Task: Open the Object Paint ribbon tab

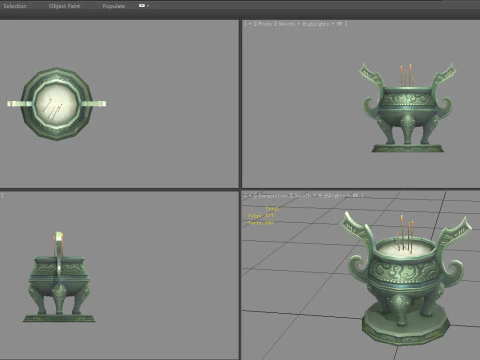Action: coord(64,6)
